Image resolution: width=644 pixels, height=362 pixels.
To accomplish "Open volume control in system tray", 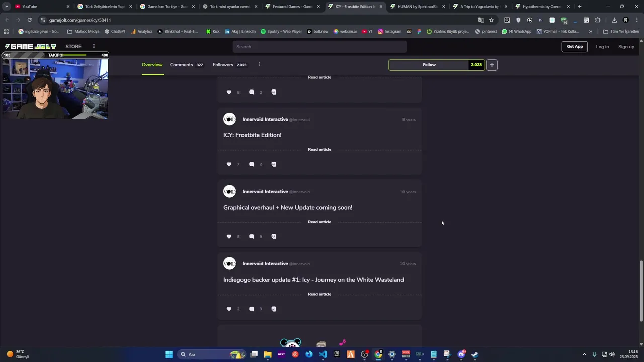I will (x=612, y=354).
